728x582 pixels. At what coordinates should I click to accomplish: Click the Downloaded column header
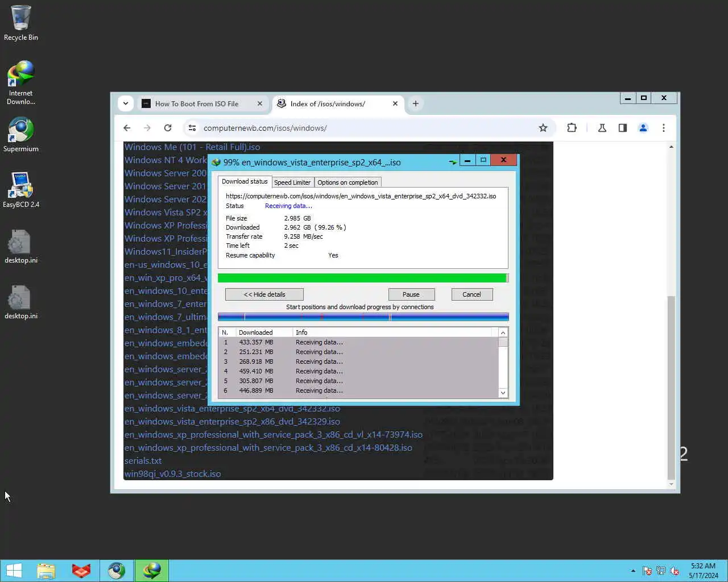[264, 332]
